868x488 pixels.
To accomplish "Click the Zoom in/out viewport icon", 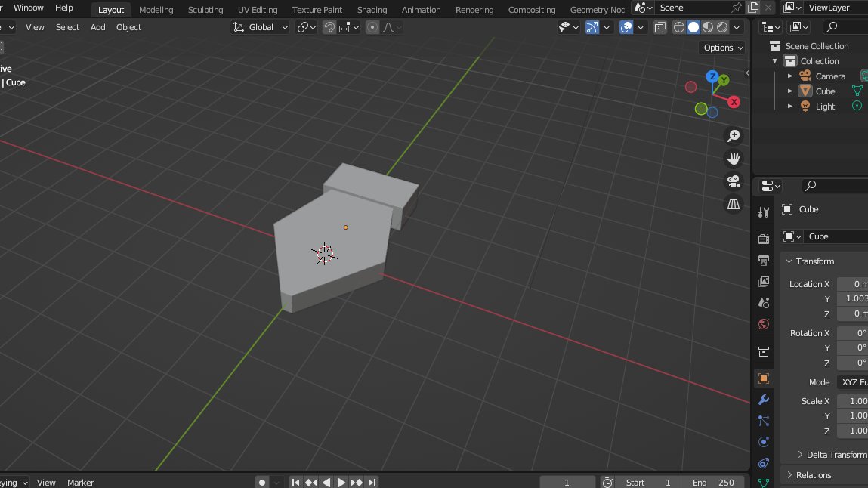I will pyautogui.click(x=734, y=135).
